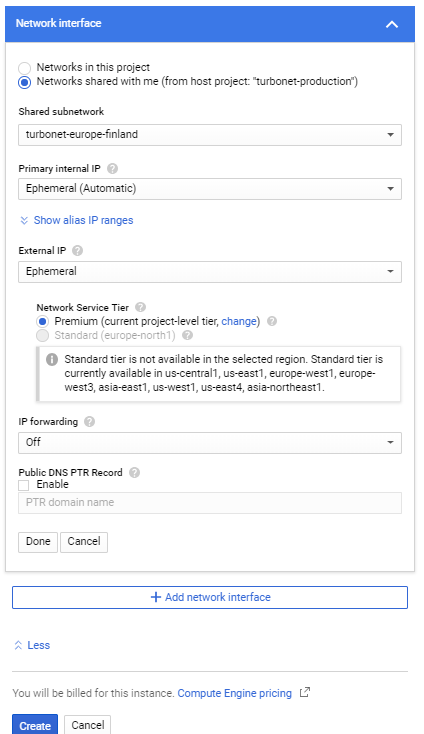Open the External IP Ephemeral dropdown
The height and width of the screenshot is (734, 424).
pos(210,272)
